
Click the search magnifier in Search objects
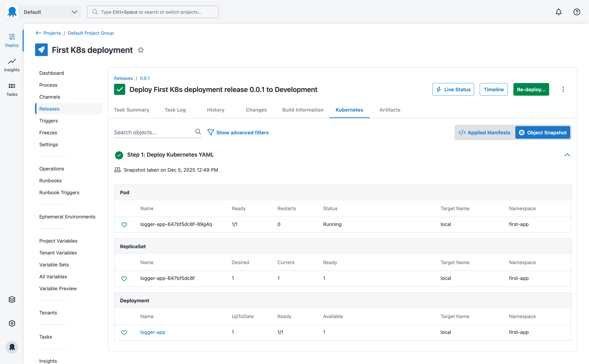(x=198, y=132)
